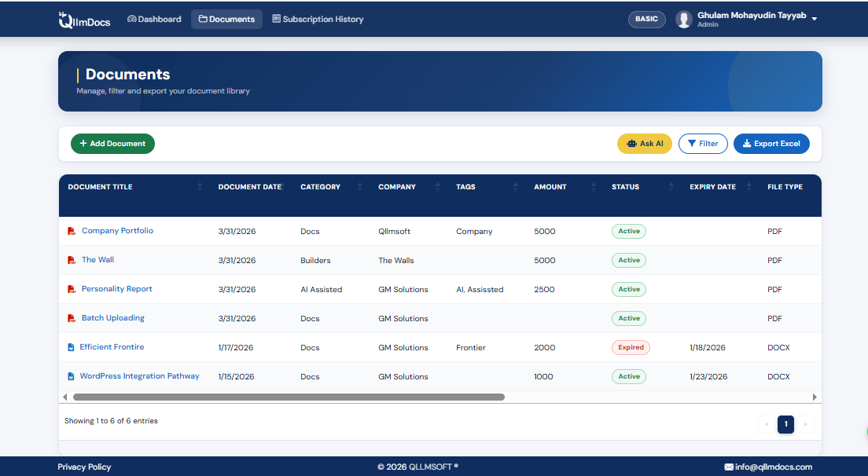Click the funnel icon in the Filter button
The width and height of the screenshot is (868, 476).
690,144
